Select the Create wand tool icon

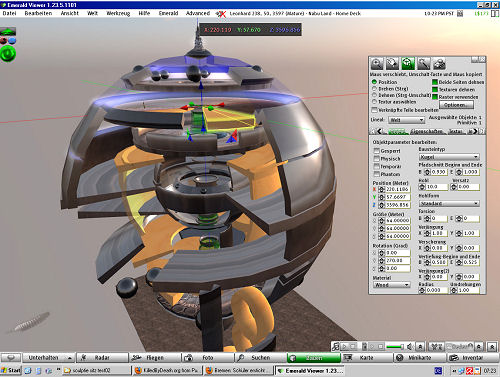(x=424, y=63)
